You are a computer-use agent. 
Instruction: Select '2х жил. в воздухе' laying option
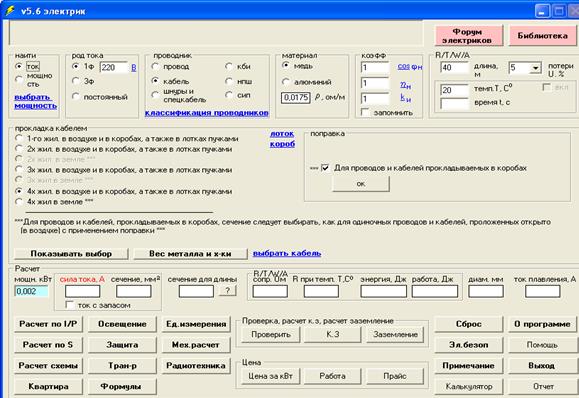point(19,149)
